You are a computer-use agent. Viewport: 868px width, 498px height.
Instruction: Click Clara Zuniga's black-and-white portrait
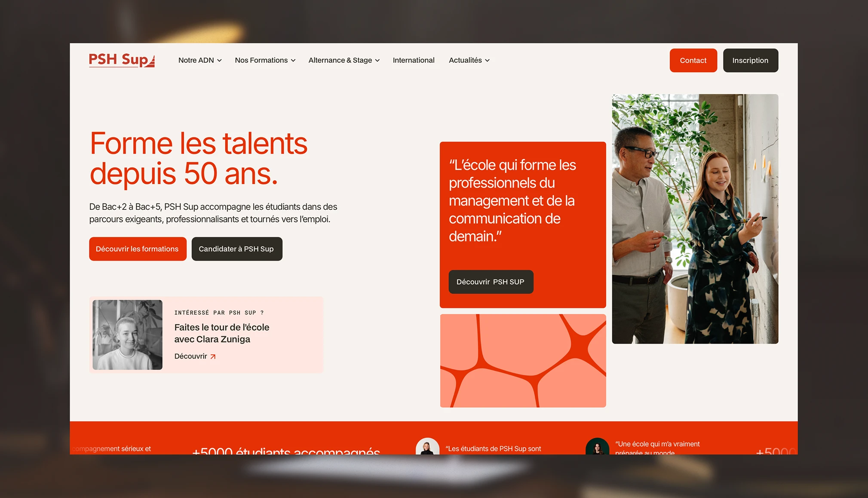click(x=127, y=335)
